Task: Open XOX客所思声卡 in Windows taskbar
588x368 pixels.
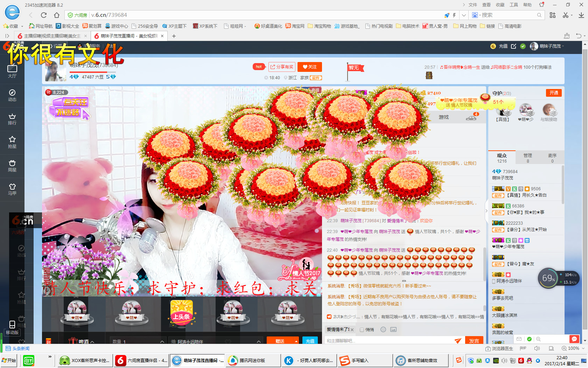Action: click(x=85, y=360)
